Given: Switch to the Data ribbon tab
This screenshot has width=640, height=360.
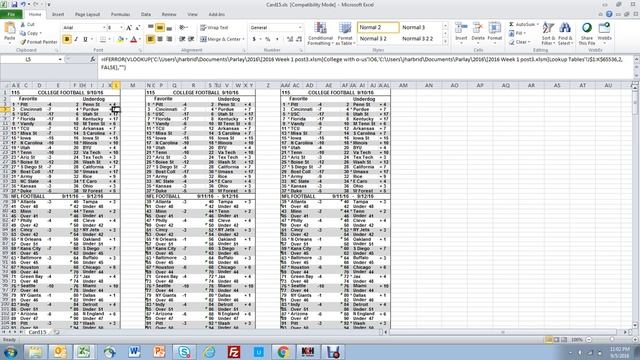Looking at the screenshot, I should tap(146, 14).
